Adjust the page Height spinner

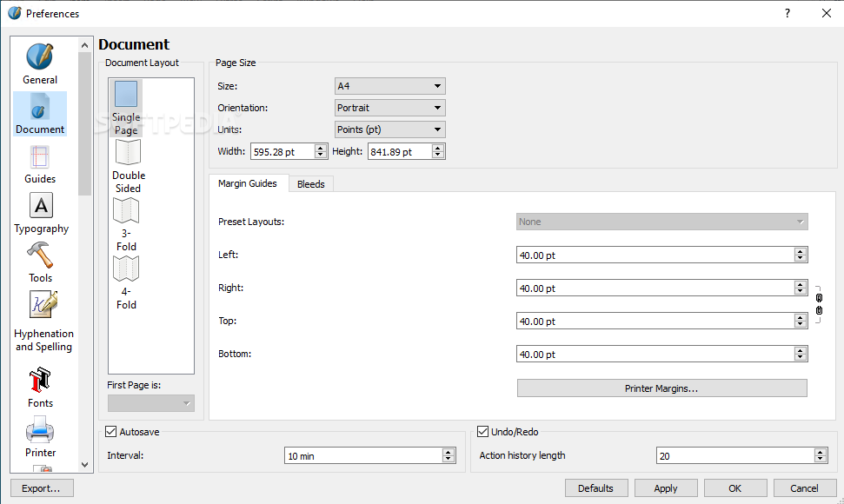point(438,152)
